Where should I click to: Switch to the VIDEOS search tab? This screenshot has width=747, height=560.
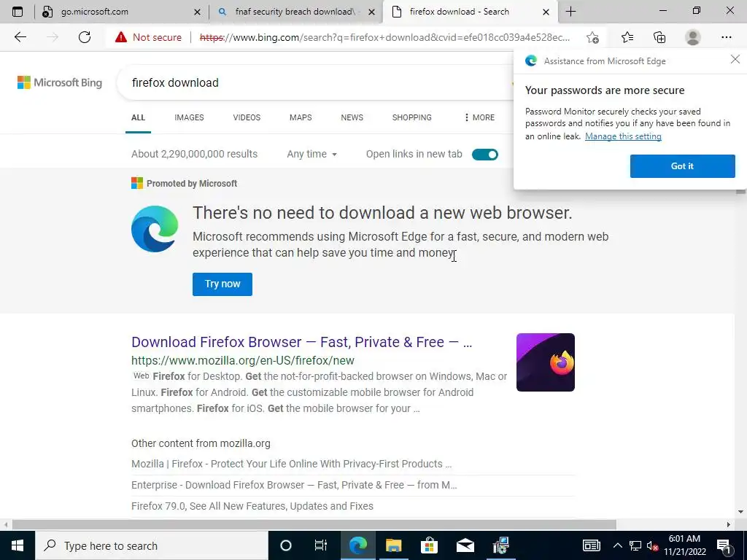click(x=247, y=117)
